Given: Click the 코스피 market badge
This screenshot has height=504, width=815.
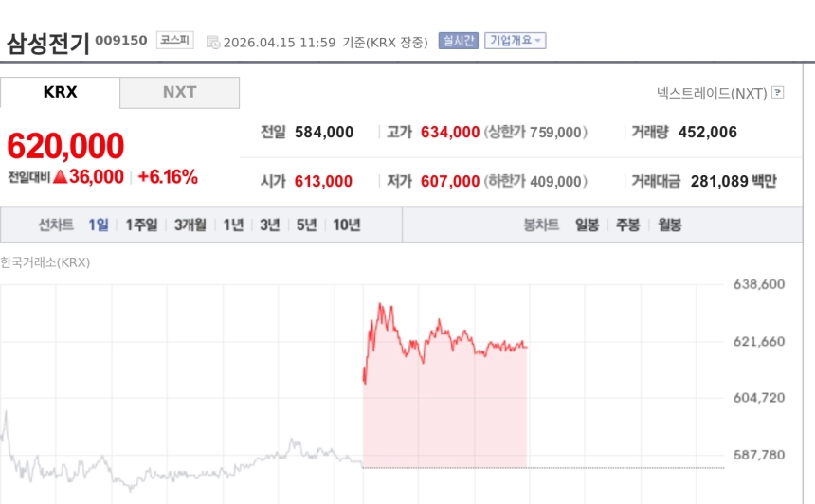Looking at the screenshot, I should tap(175, 41).
